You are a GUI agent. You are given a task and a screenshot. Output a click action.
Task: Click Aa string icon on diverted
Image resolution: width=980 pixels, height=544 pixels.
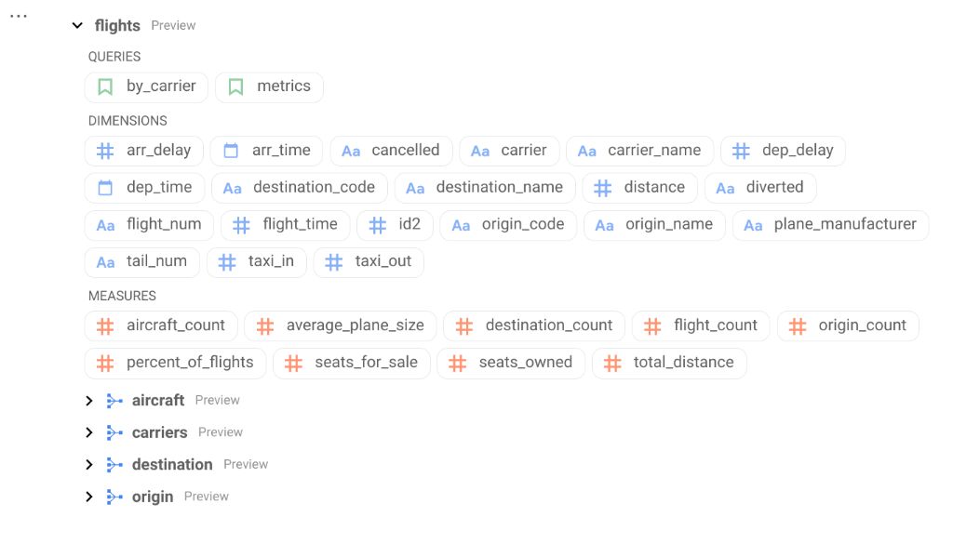(x=725, y=188)
